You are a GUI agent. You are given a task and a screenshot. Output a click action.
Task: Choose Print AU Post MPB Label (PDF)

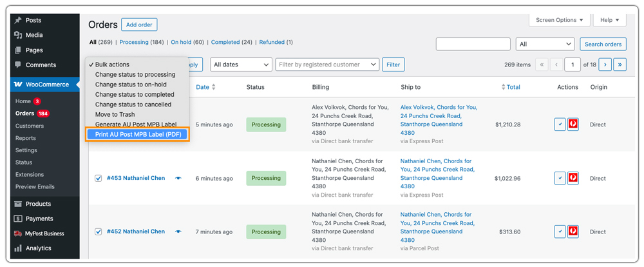(138, 135)
